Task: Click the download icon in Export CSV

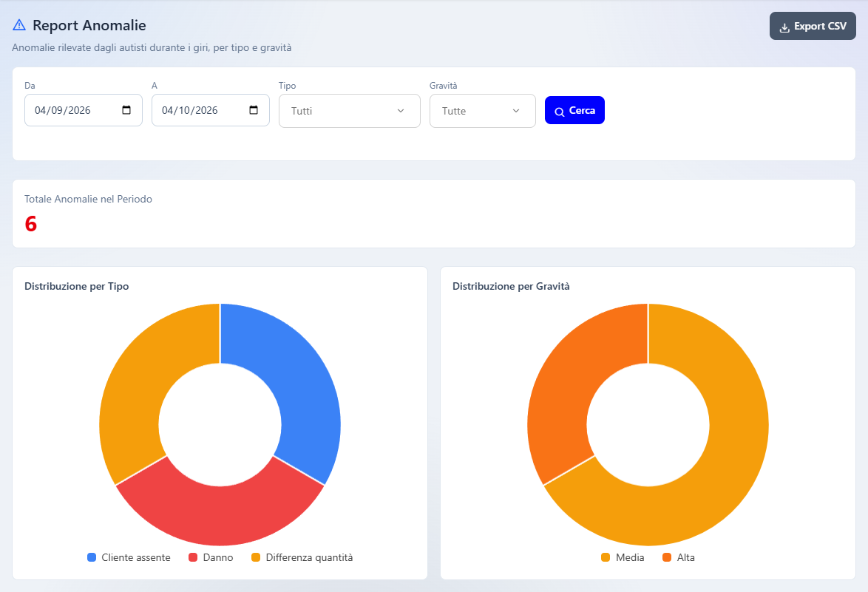Action: pyautogui.click(x=784, y=27)
